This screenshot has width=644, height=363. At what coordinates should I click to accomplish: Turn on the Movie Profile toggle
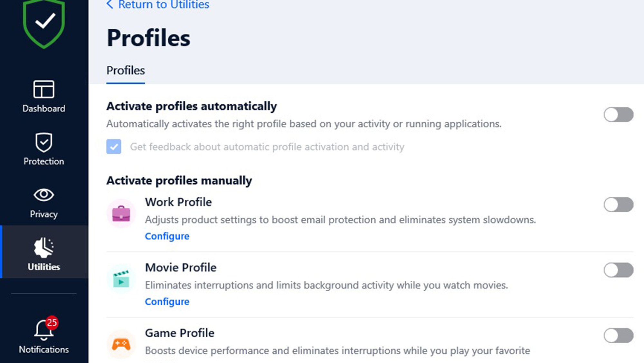618,270
